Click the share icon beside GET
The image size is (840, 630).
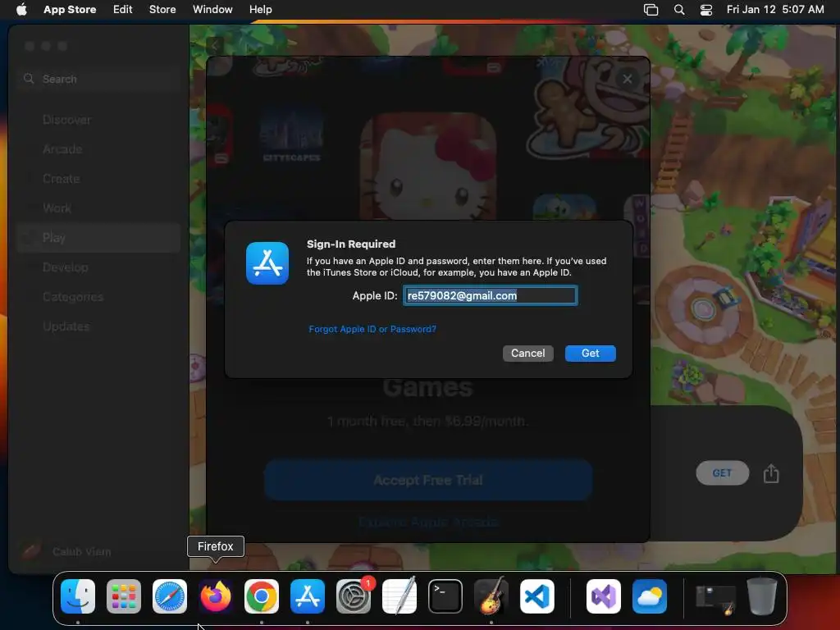[771, 473]
